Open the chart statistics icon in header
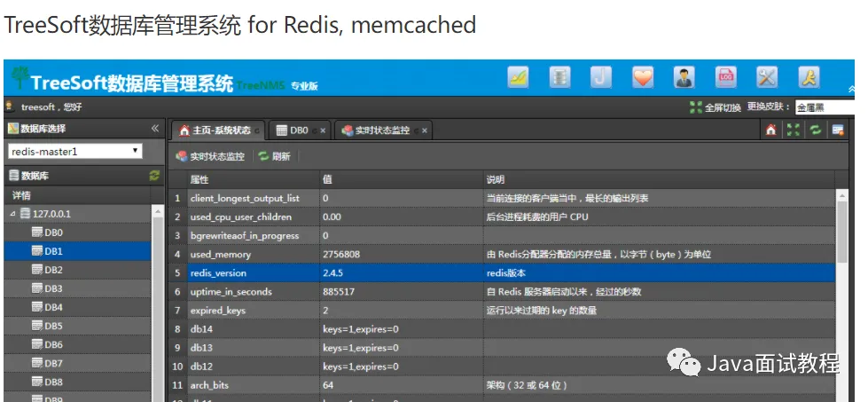Screen dimensions: 868x402 tap(518, 77)
